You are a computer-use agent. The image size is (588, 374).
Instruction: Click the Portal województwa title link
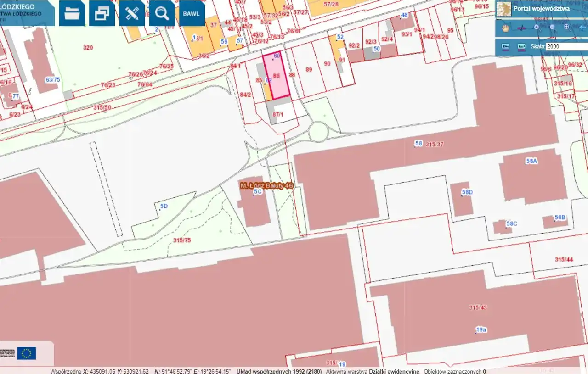541,9
